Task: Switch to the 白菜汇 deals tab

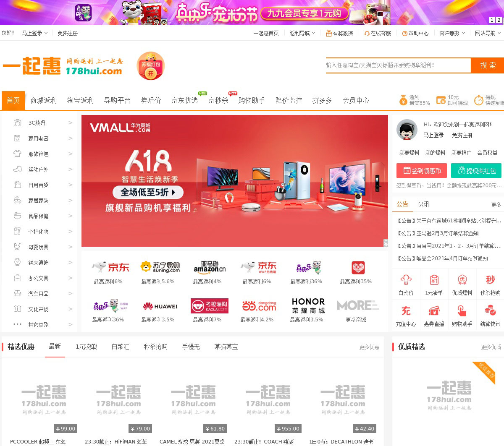Action: point(121,347)
